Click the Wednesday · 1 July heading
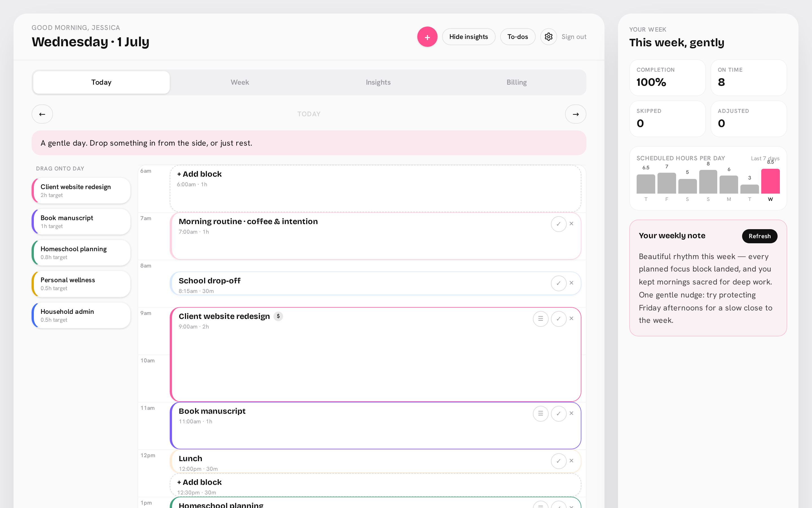Screen dimensions: 812x508 (x=90, y=42)
